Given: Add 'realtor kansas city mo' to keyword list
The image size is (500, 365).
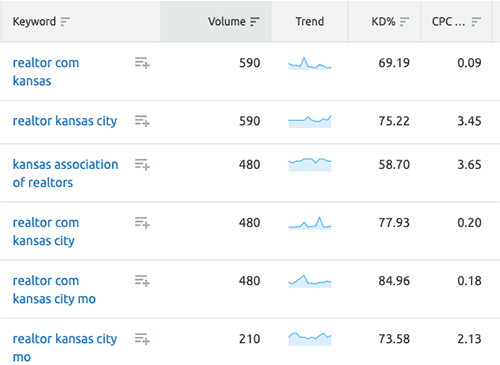Looking at the screenshot, I should coord(142,339).
